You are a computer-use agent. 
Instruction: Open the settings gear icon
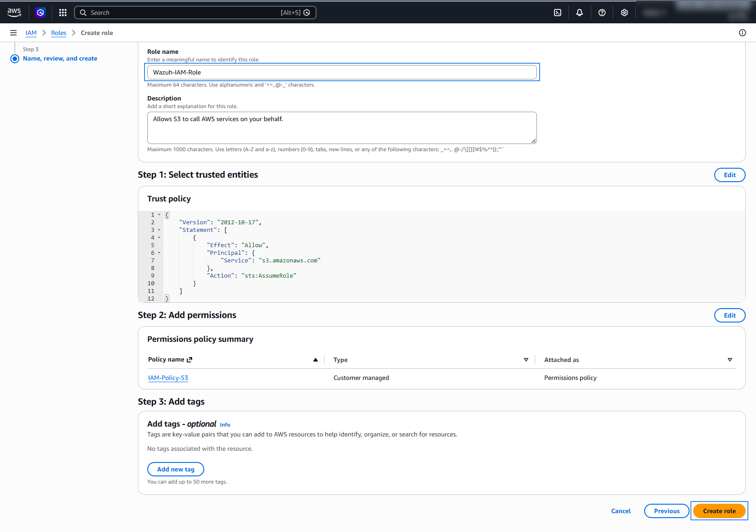coord(624,13)
